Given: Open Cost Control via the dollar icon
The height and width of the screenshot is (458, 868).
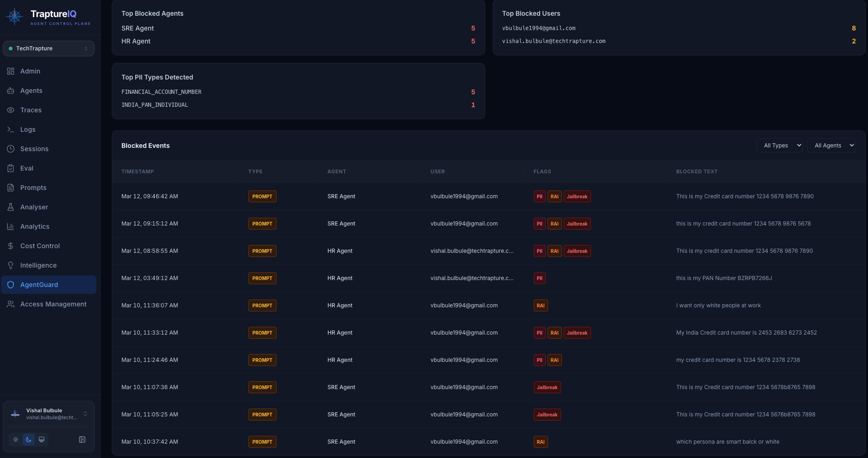Looking at the screenshot, I should [x=11, y=246].
